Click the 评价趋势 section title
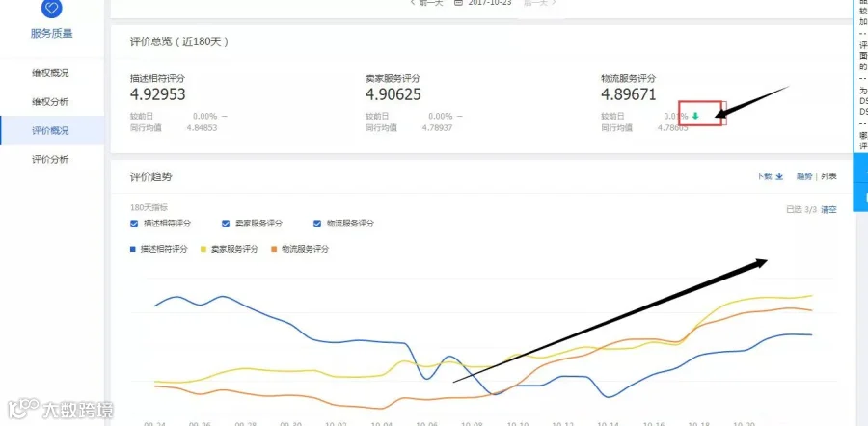Screen dimensions: 868x426 tap(151, 177)
